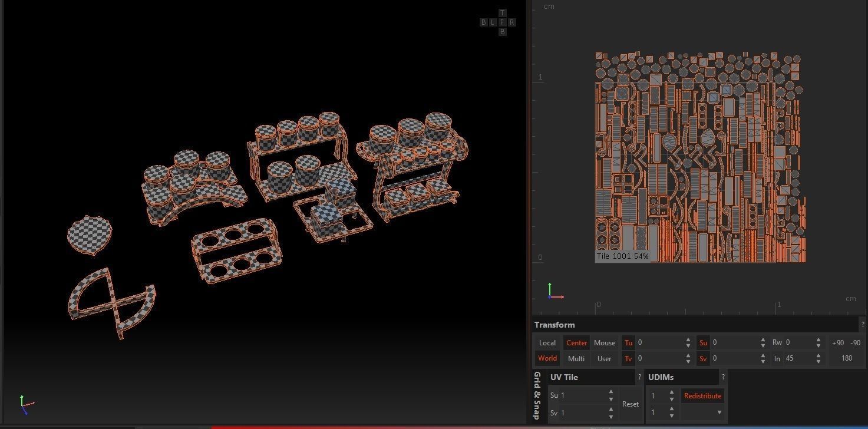Click the Transform Sv stepper arrows
This screenshot has width=868, height=429.
coord(763,358)
